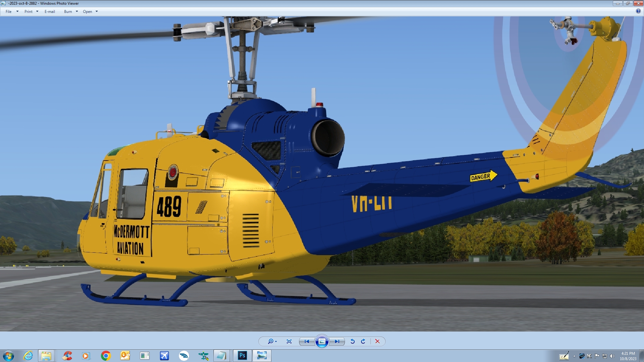Open the zoom magnifier control
The width and height of the screenshot is (644, 362).
pos(270,341)
